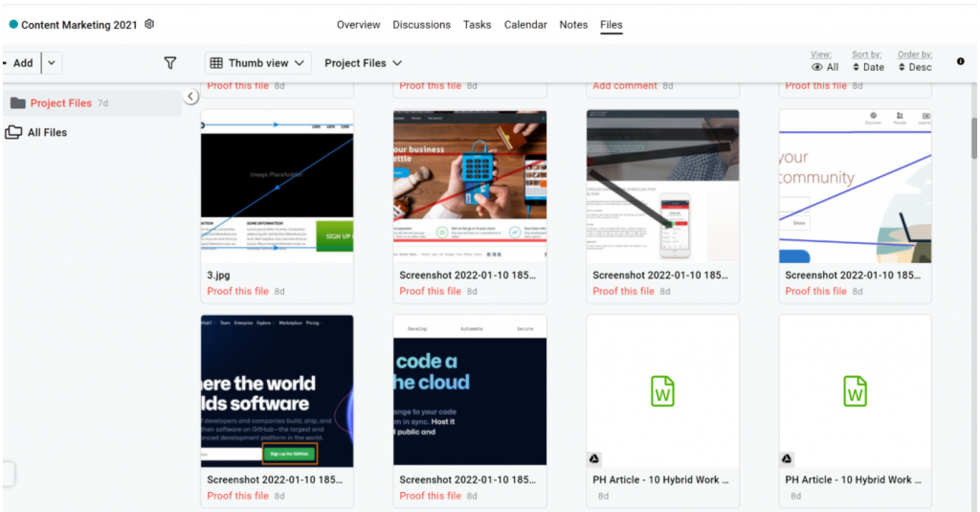Select All Files in sidebar
Screen dimensions: 980x512
coord(47,132)
